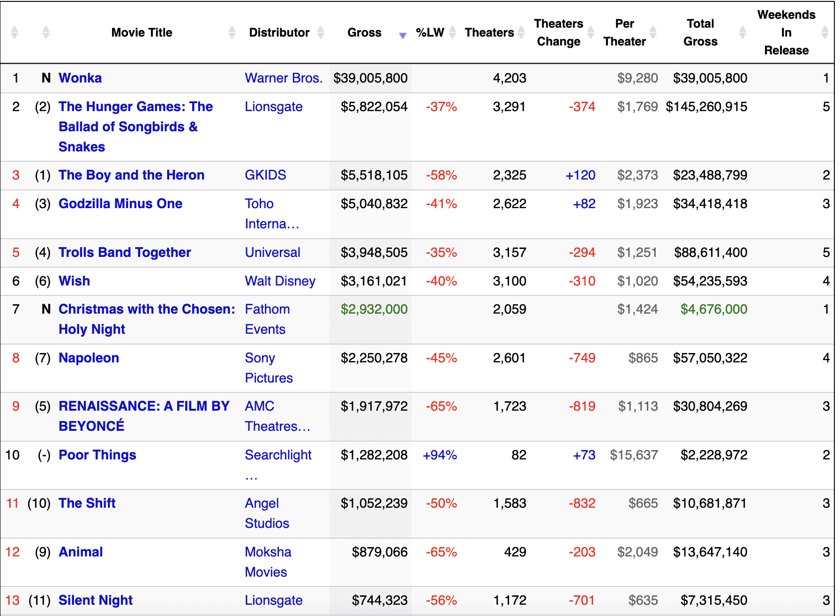Image resolution: width=840 pixels, height=616 pixels.
Task: Sort table by Movie Title header
Action: click(142, 32)
